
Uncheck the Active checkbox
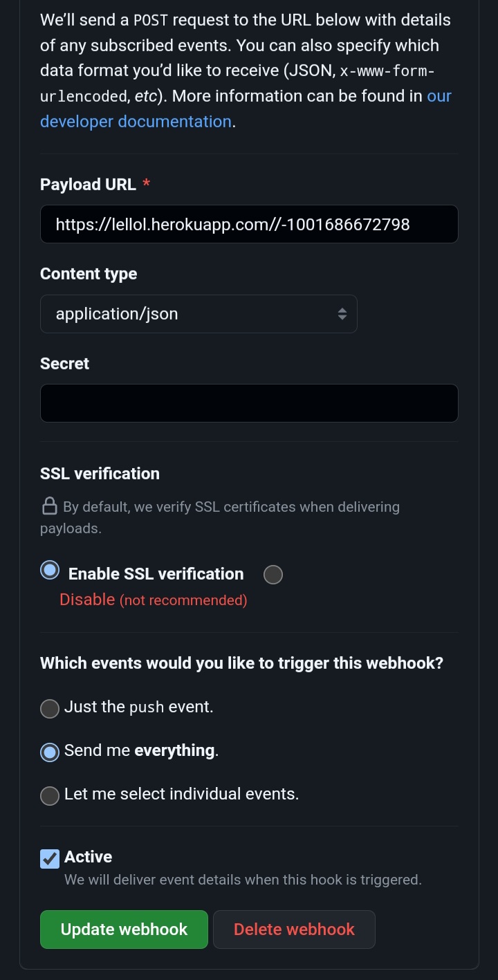pyautogui.click(x=50, y=859)
